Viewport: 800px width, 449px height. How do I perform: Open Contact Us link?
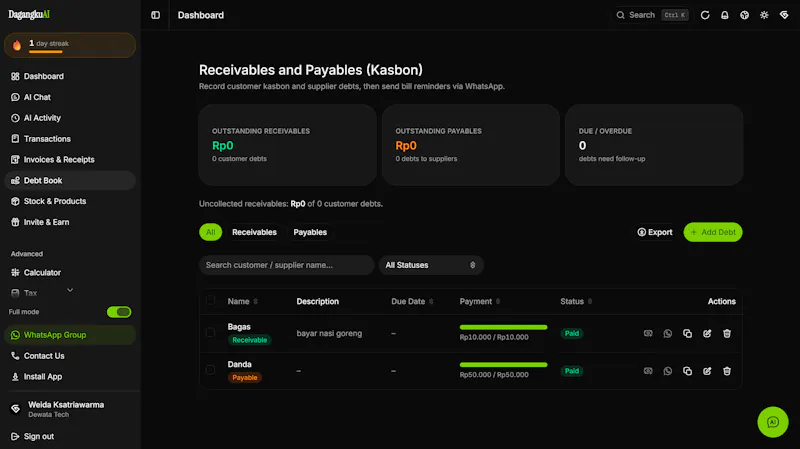[70, 356]
